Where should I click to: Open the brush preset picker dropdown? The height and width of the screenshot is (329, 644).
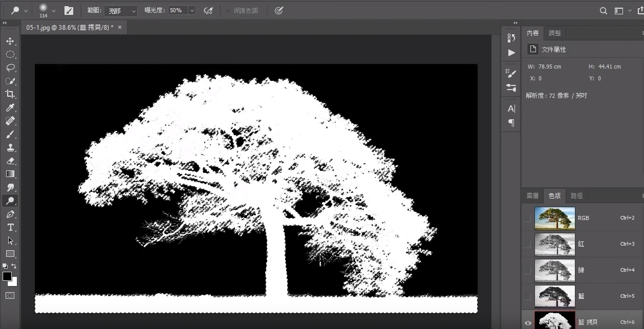53,9
